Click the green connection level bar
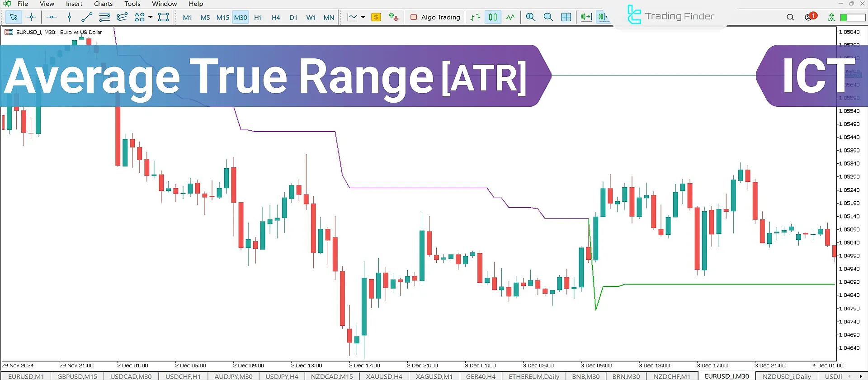Viewport: 868px width, 380px height. click(852, 17)
